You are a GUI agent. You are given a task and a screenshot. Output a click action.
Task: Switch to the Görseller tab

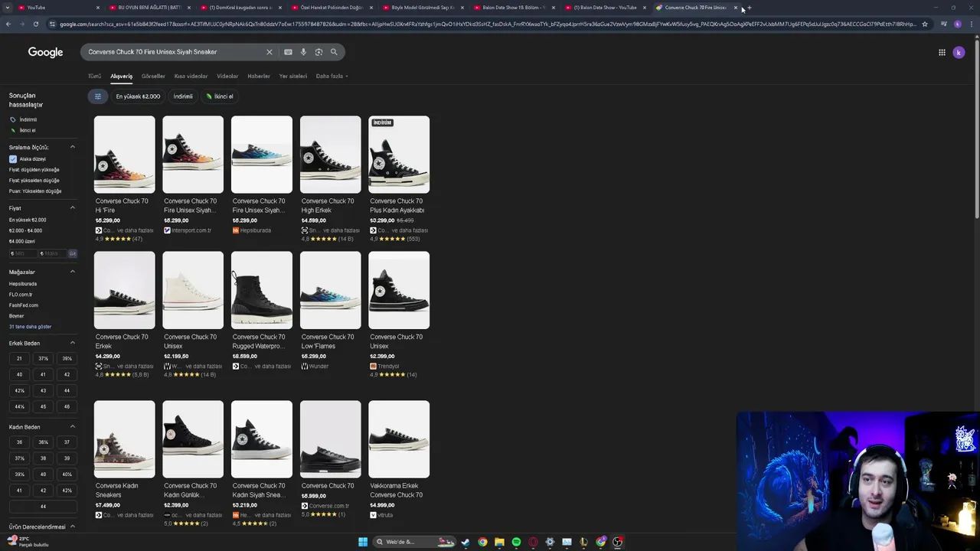[153, 77]
